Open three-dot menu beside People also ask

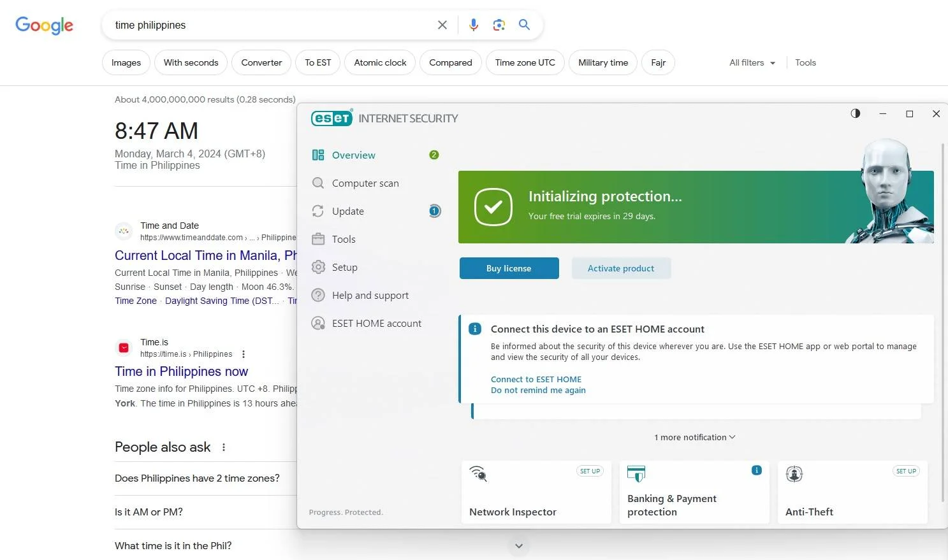[224, 447]
